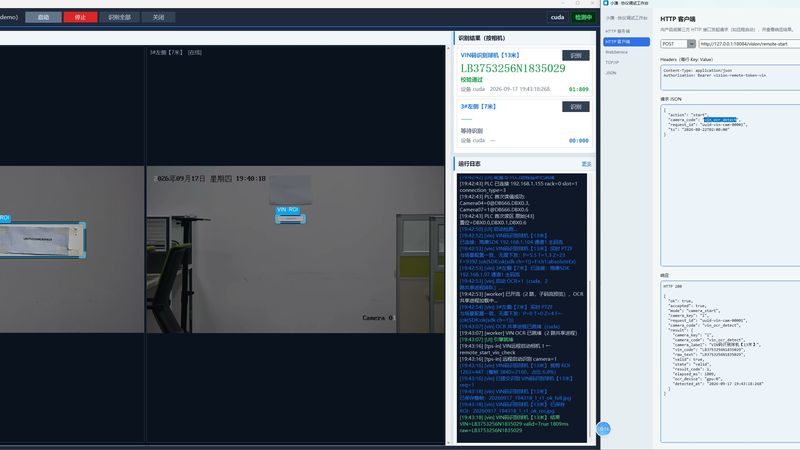800x450 pixels.
Task: Click the protocol debug workbench app icon
Action: click(606, 3)
